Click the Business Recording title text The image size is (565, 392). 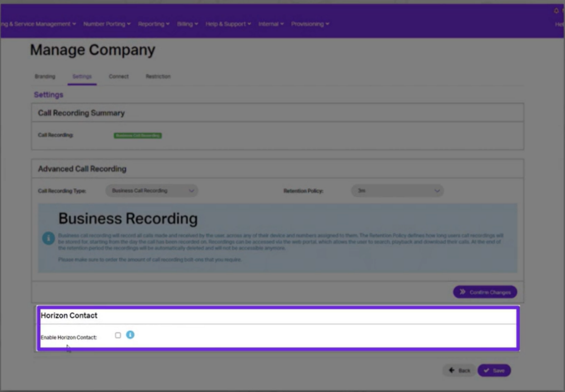coord(128,219)
